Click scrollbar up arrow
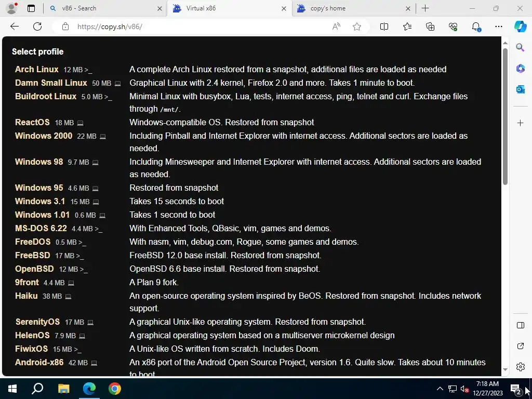This screenshot has height=399, width=532. click(x=505, y=43)
